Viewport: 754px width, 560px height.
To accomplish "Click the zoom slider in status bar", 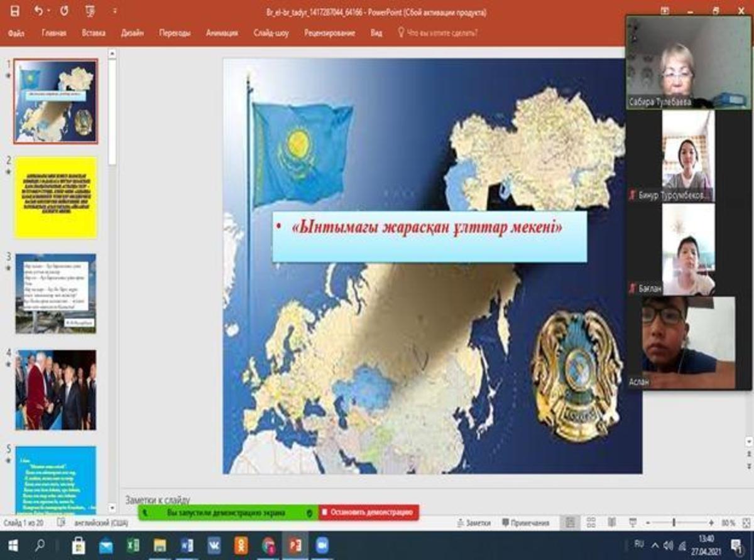I will (674, 522).
